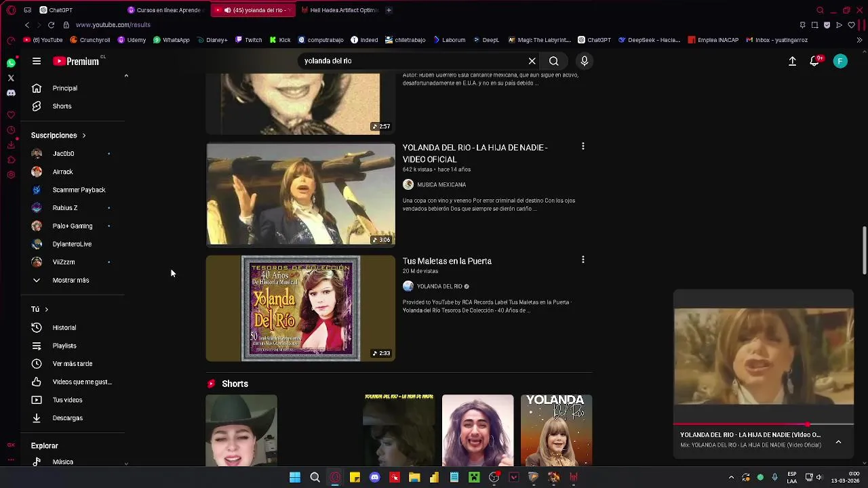This screenshot has height=488, width=868.
Task: Play the La Hija de Nadie thumbnail
Action: coord(300,194)
